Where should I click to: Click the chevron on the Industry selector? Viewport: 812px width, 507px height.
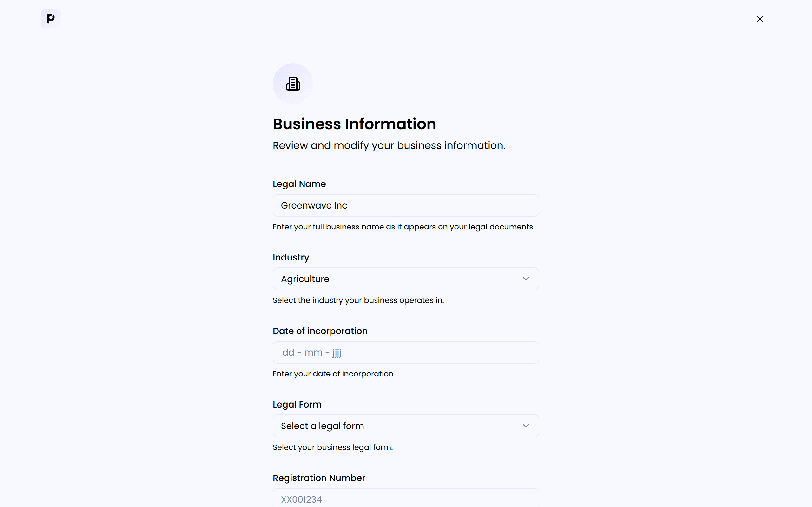[526, 279]
